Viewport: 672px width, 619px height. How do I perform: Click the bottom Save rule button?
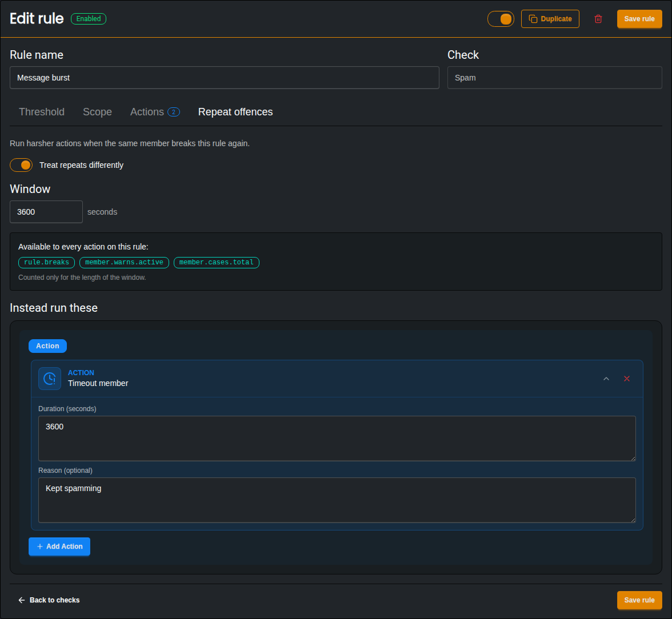639,600
